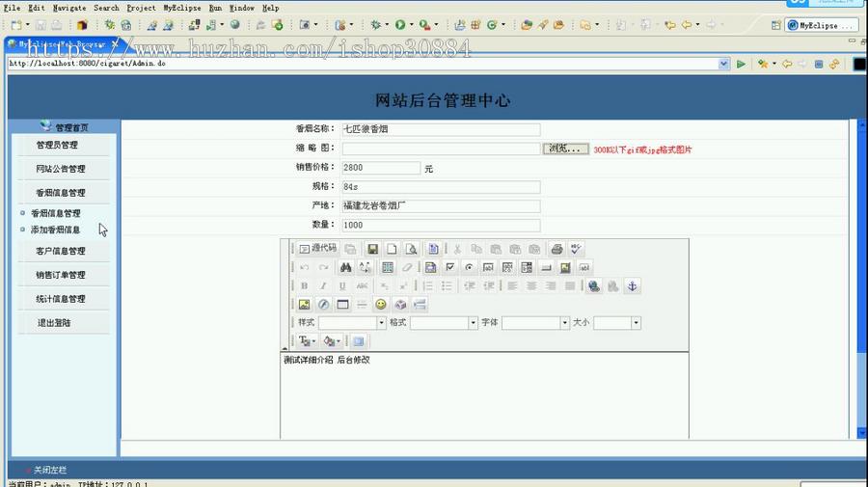Open 添加香烟信息 in the sidebar
The height and width of the screenshot is (487, 868).
pyautogui.click(x=55, y=230)
